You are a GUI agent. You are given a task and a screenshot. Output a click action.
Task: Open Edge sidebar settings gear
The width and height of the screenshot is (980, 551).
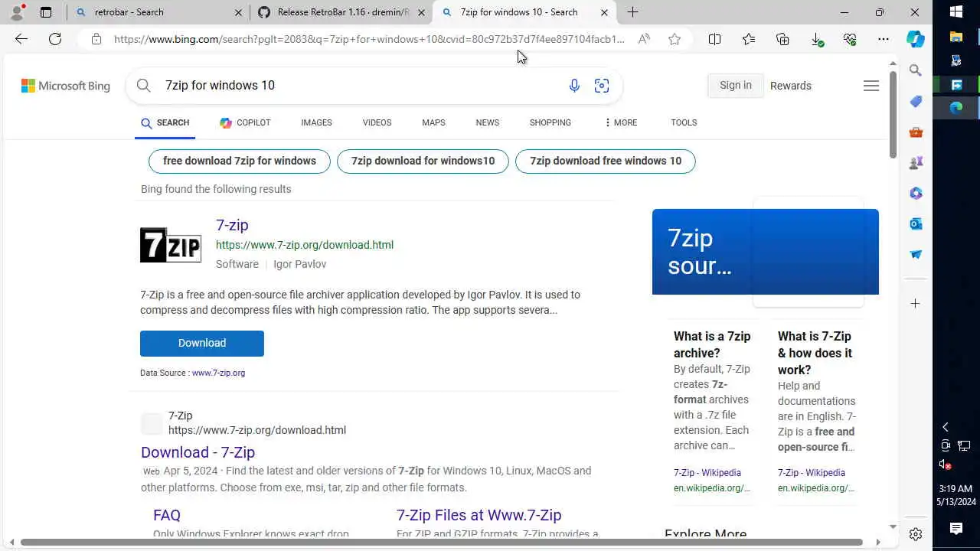[916, 534]
